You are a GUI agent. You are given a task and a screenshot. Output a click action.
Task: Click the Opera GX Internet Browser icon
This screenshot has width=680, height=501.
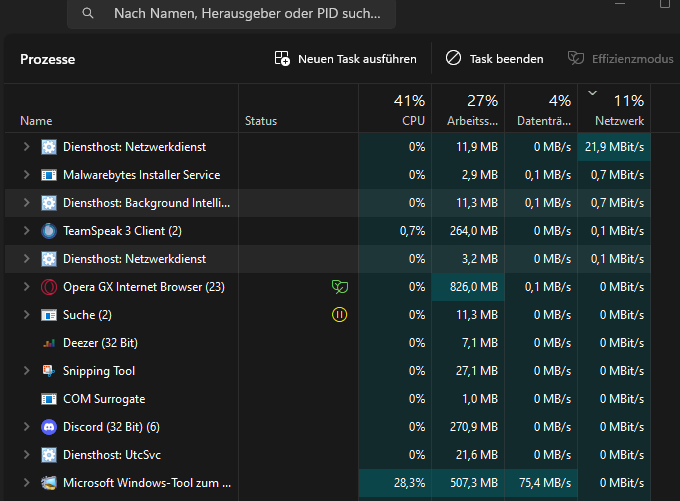point(49,287)
